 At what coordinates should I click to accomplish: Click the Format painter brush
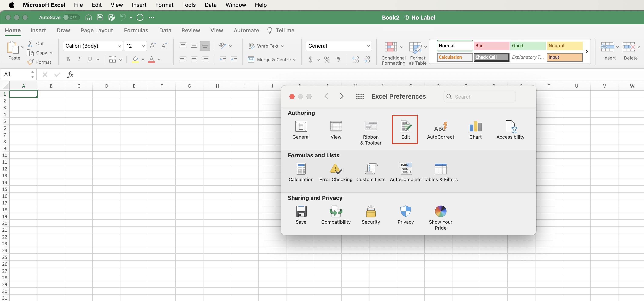[30, 62]
